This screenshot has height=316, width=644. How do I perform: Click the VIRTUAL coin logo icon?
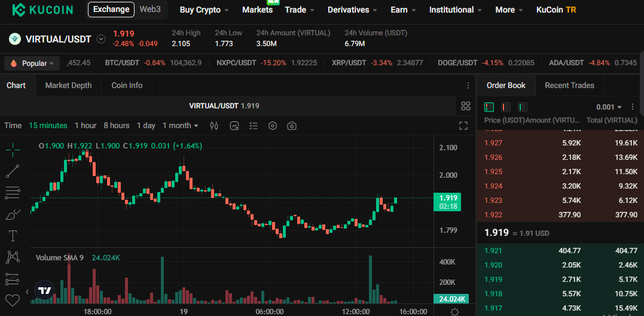click(x=15, y=39)
